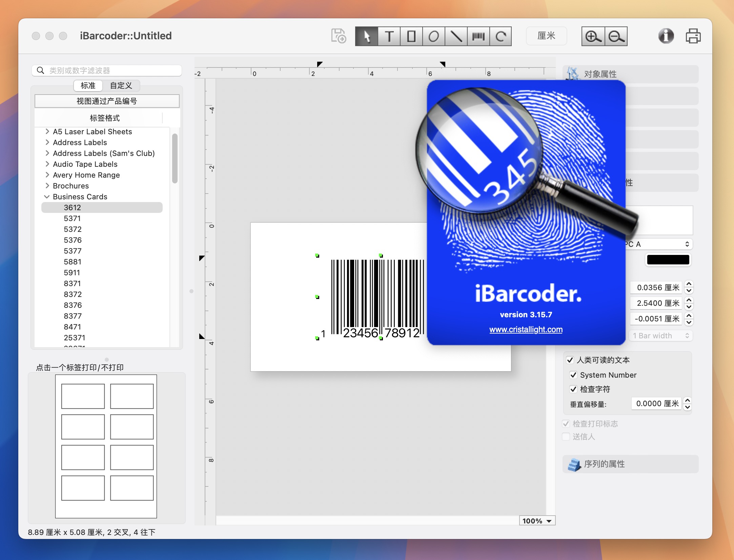Click the 厘米 units button

click(546, 36)
